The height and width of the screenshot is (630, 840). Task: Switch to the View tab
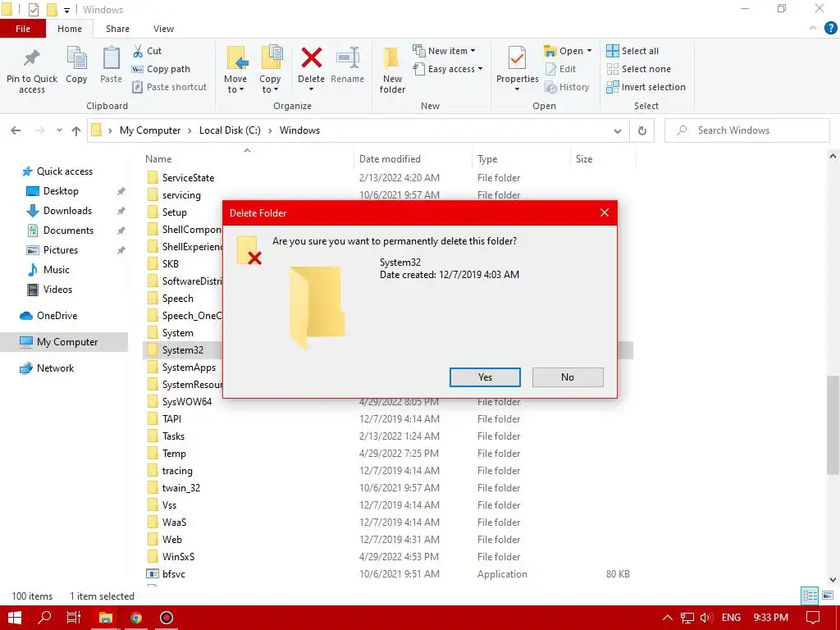coord(163,29)
